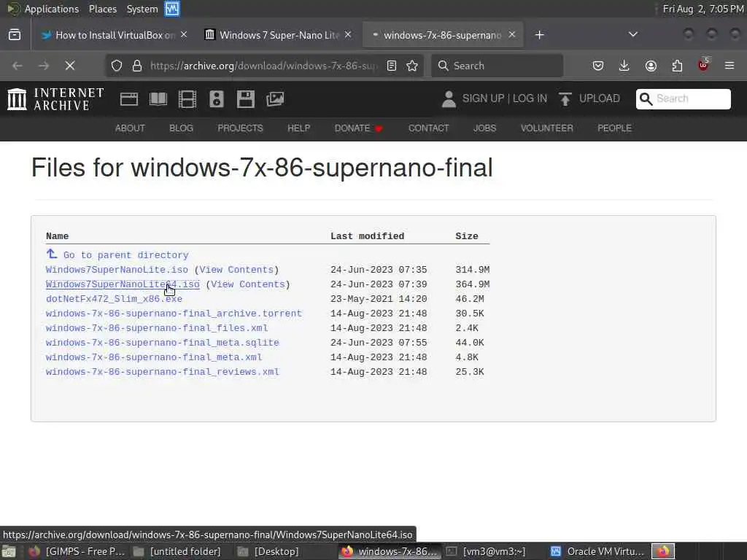Bookmark this page with the star icon
Screen dimensions: 747x560
pos(412,66)
